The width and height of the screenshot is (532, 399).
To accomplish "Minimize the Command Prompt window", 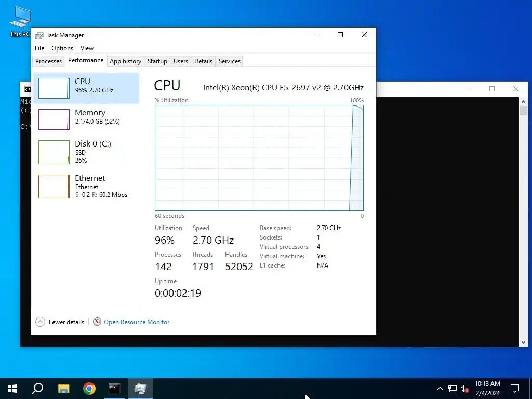I will pos(469,89).
